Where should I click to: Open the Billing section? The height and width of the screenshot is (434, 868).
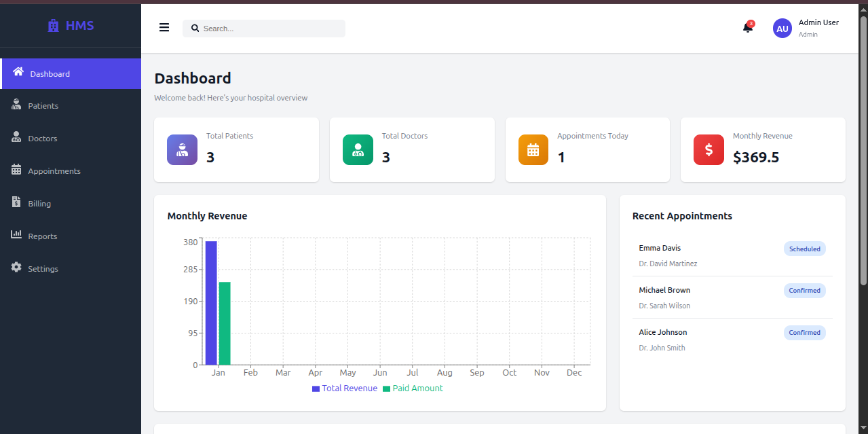(x=71, y=204)
